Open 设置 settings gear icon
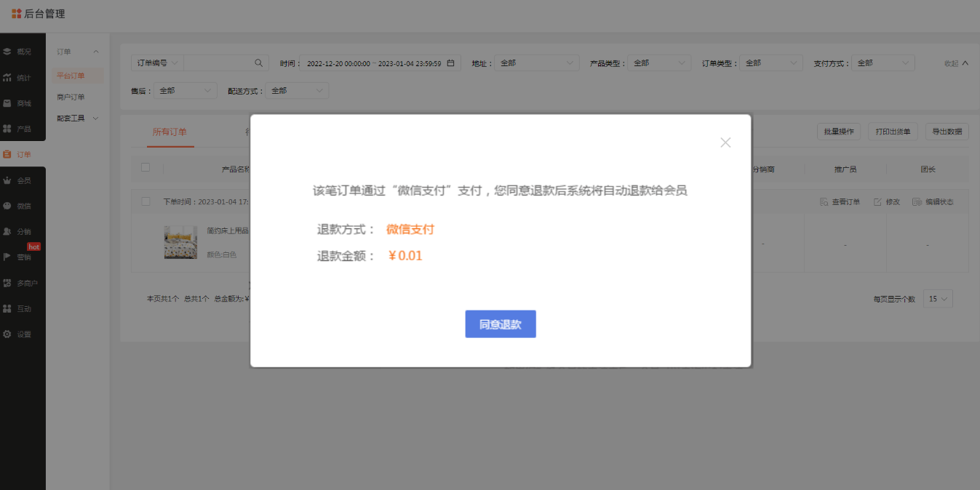The image size is (980, 490). (x=7, y=334)
